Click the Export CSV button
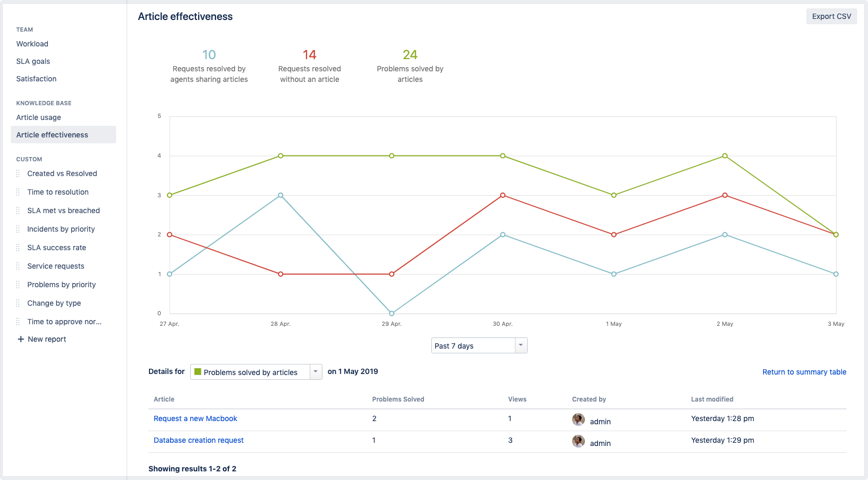The image size is (868, 480). [x=831, y=16]
